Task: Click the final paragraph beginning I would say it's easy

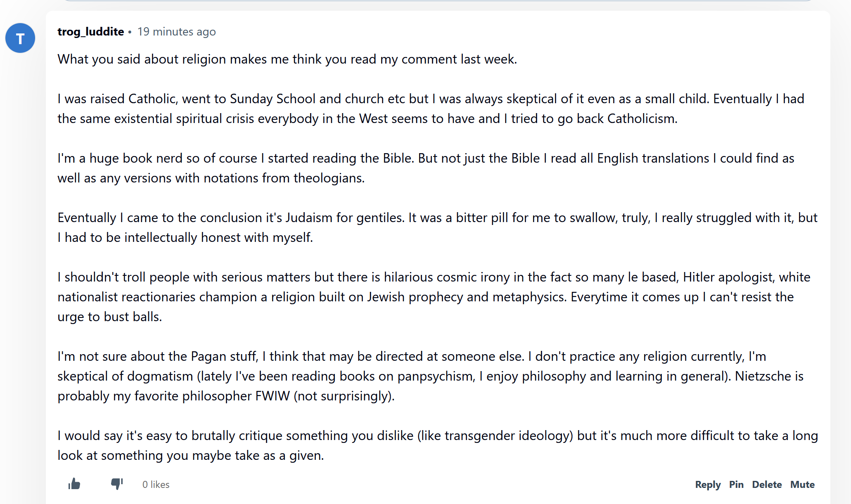Action: [x=438, y=445]
